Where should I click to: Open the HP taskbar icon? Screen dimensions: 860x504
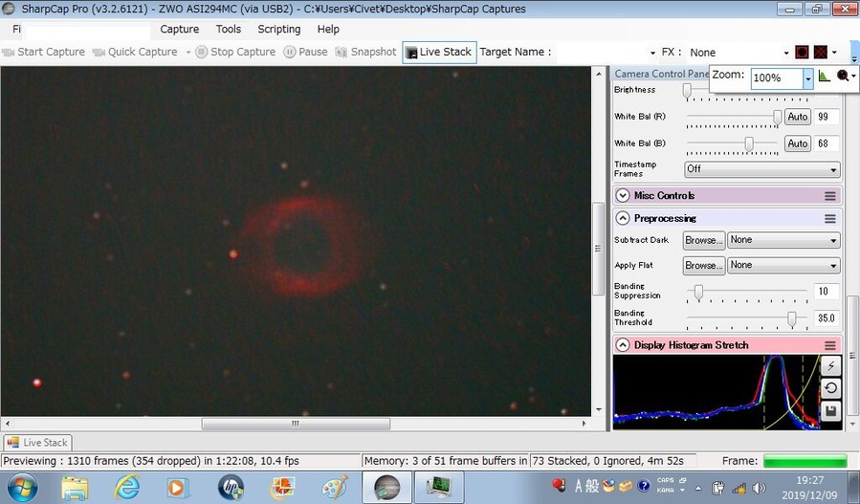[231, 487]
